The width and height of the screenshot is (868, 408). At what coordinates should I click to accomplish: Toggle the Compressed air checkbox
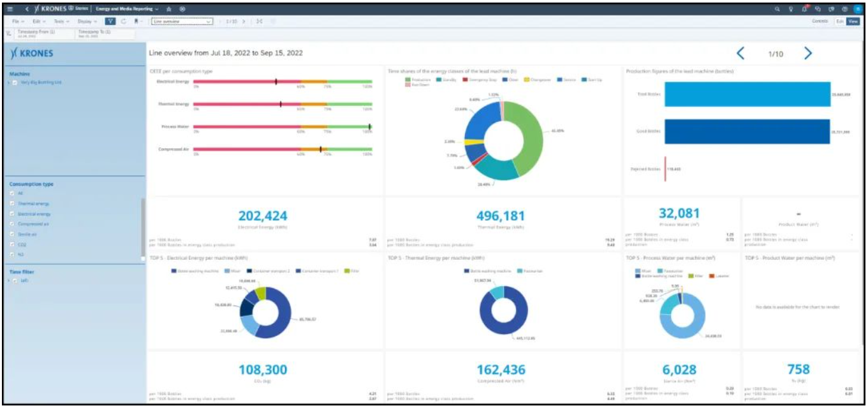click(x=12, y=224)
